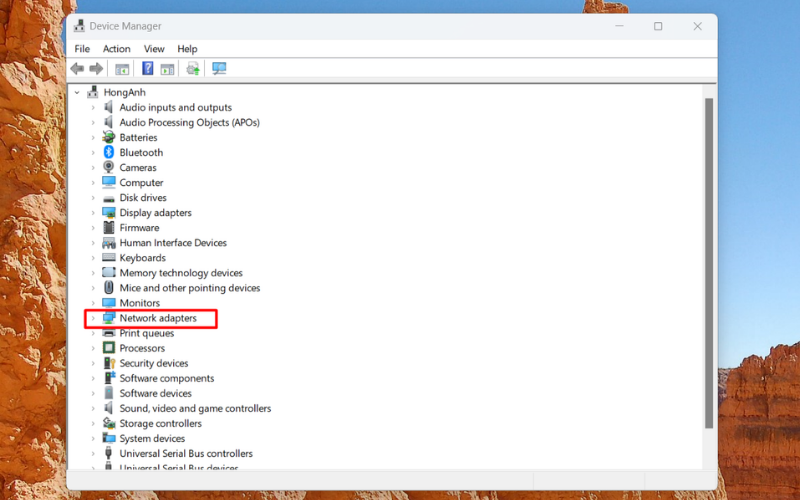Expand the Display adapters node
Image resolution: width=800 pixels, height=500 pixels.
coord(93,213)
